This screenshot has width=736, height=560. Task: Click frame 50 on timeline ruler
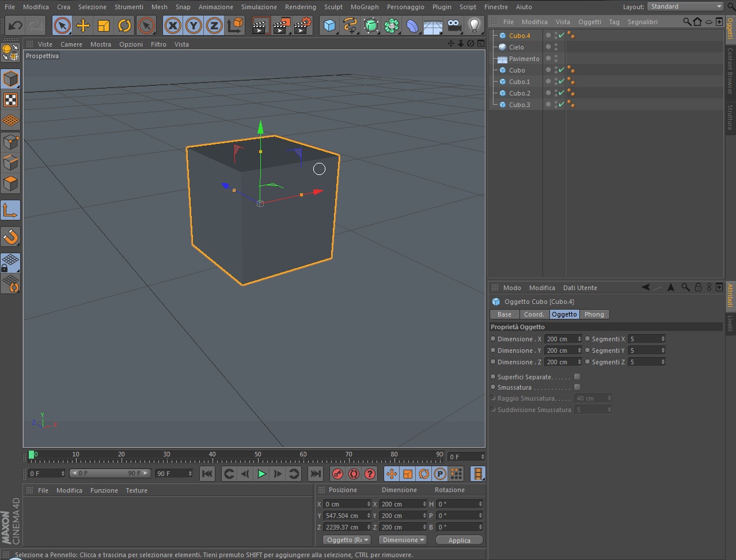pyautogui.click(x=258, y=456)
